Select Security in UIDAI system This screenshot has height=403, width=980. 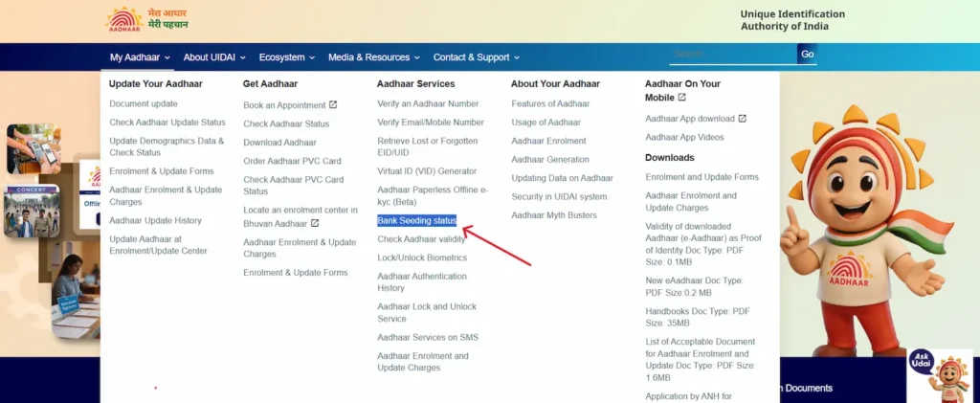[559, 197]
